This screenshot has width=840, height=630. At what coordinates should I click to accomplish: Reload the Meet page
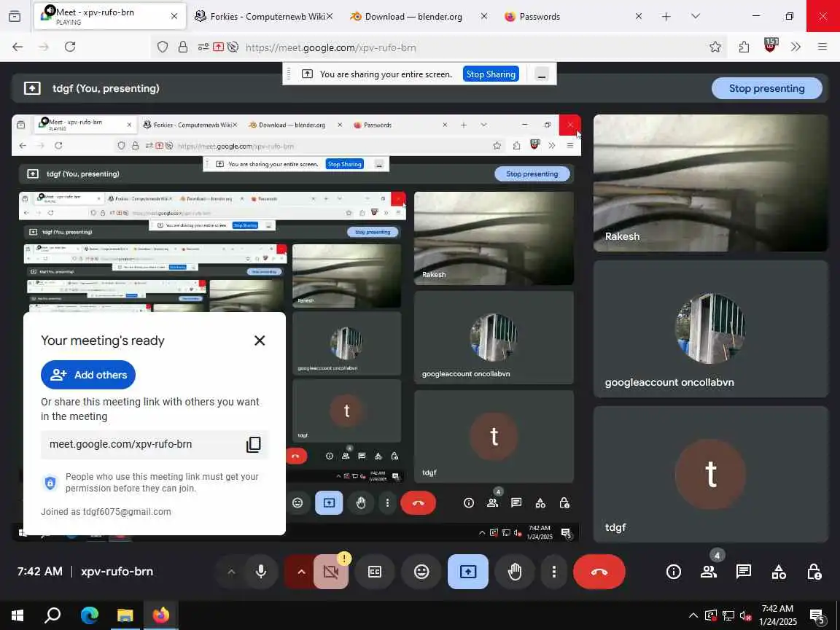[x=70, y=47]
